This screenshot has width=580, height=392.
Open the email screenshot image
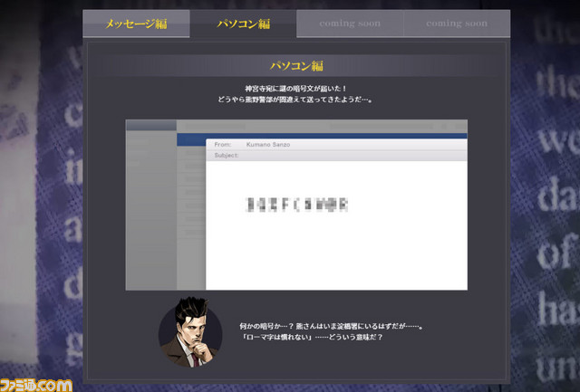[x=296, y=205]
